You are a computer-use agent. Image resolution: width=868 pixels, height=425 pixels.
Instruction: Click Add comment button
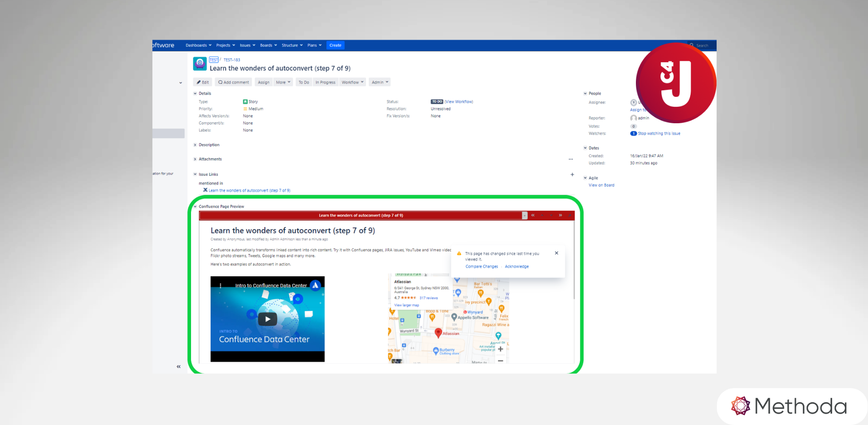pyautogui.click(x=234, y=82)
